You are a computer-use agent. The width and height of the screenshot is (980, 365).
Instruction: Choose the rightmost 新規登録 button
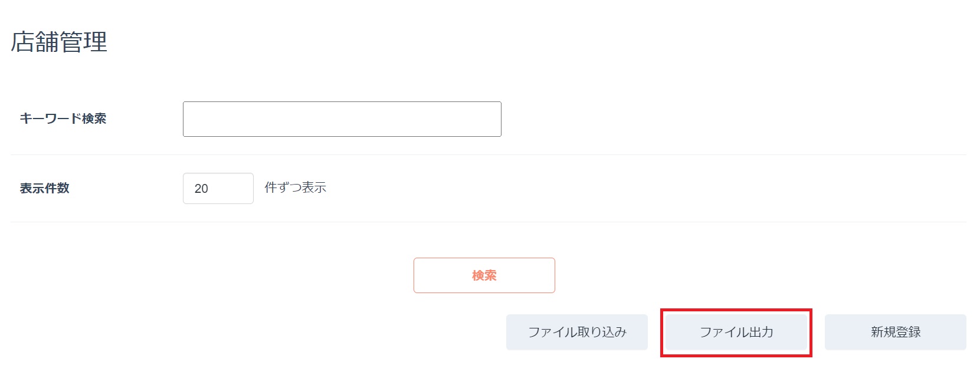tap(895, 332)
